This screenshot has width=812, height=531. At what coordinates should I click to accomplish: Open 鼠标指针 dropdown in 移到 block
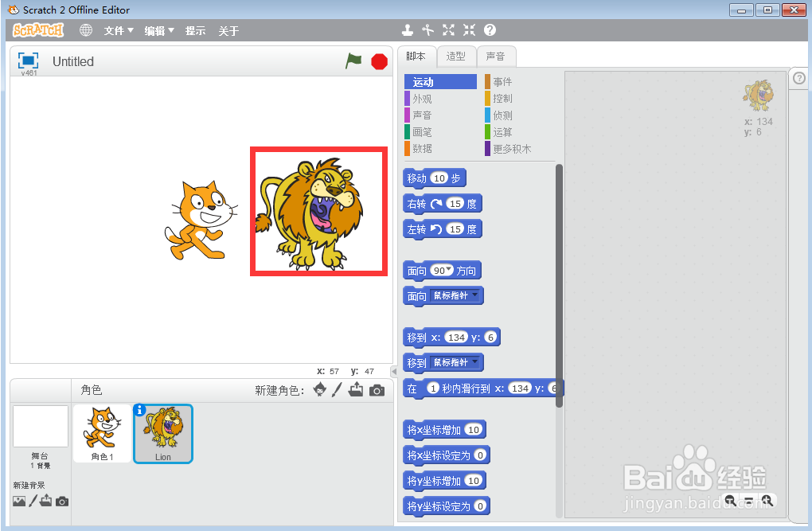click(x=456, y=362)
